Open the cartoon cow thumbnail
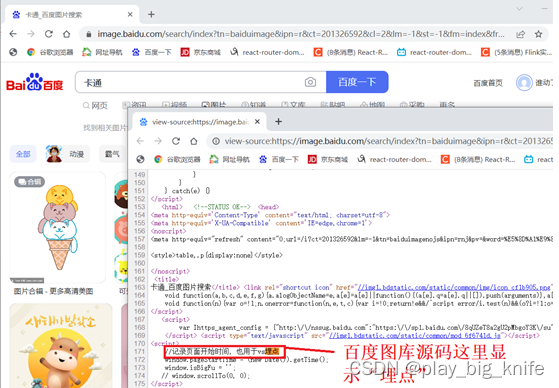 click(61, 346)
